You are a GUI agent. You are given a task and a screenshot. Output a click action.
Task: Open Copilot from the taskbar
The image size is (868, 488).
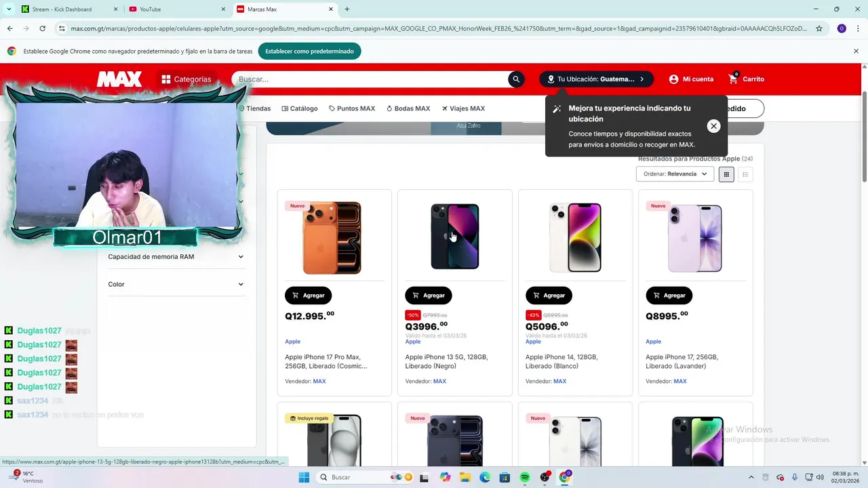(x=445, y=477)
